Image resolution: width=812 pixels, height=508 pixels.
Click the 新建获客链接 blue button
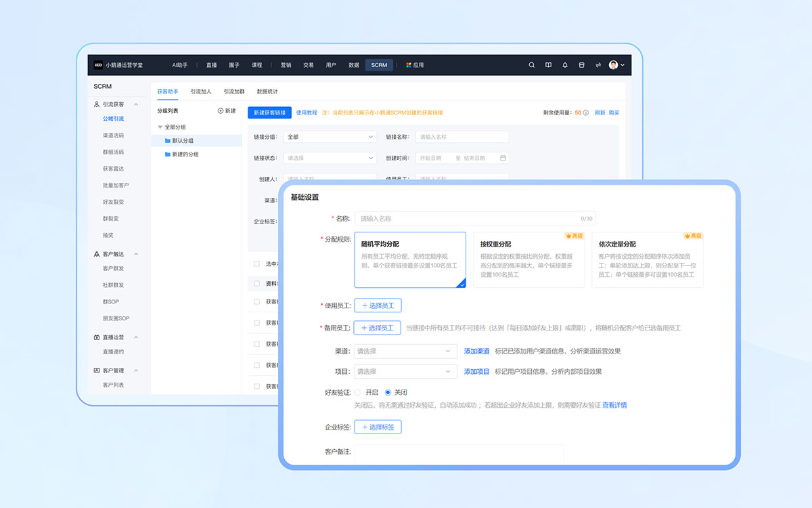pyautogui.click(x=269, y=112)
